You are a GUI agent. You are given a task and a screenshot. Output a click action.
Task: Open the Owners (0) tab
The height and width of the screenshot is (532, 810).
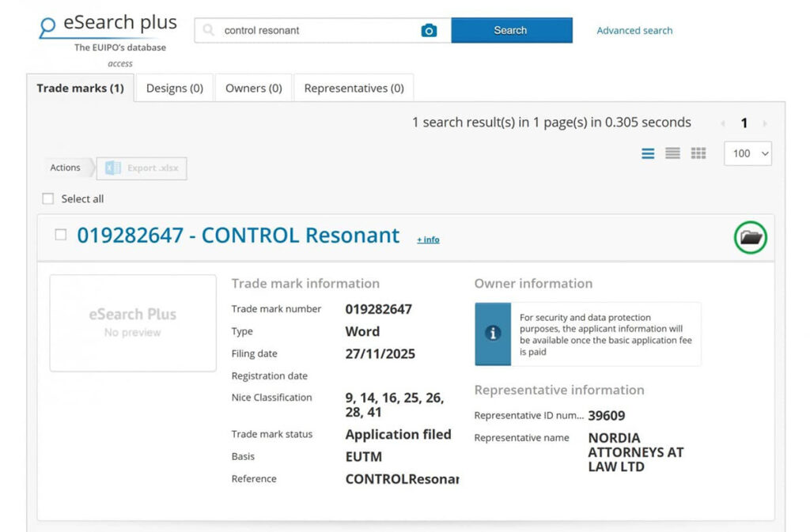pos(253,89)
